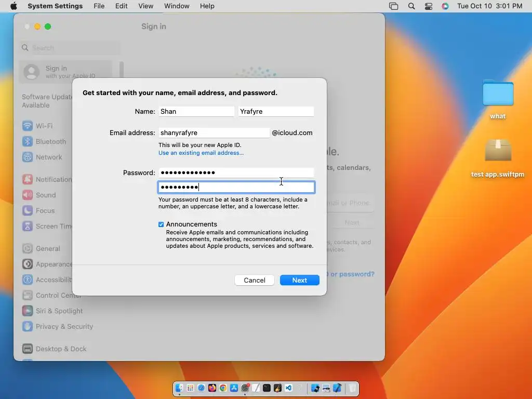Open the File menu
The width and height of the screenshot is (532, 399).
[x=99, y=6]
